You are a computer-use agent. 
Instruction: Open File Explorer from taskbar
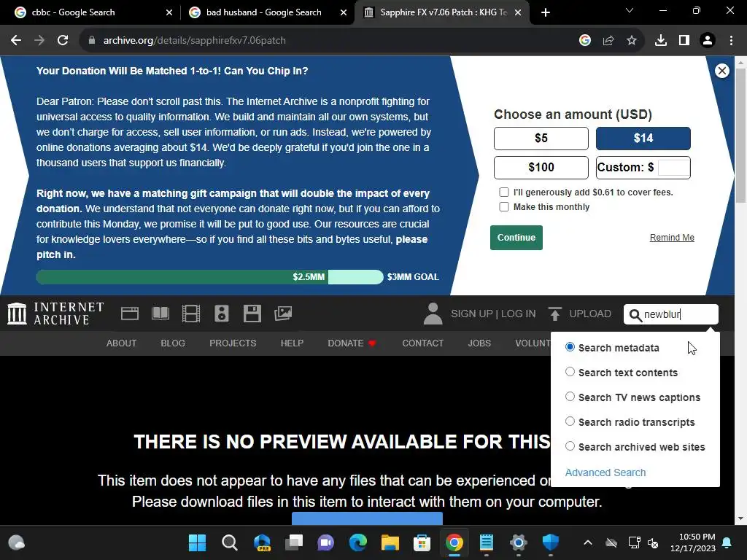[x=390, y=542]
